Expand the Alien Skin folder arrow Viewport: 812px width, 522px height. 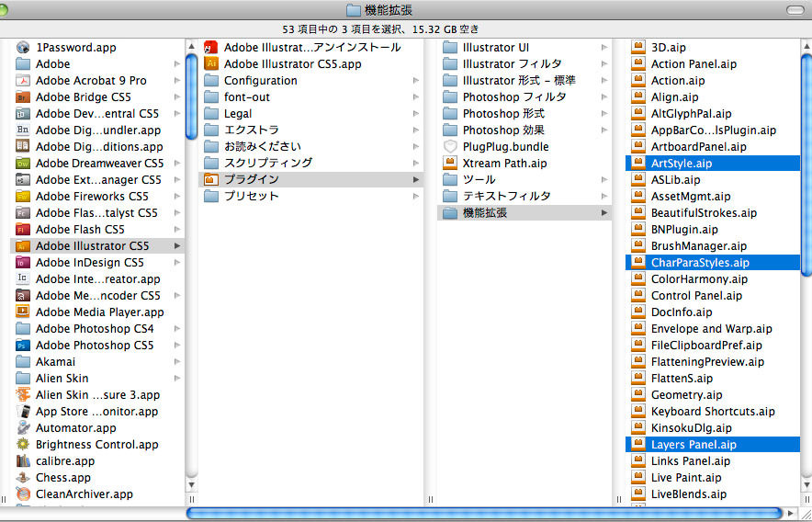point(177,379)
